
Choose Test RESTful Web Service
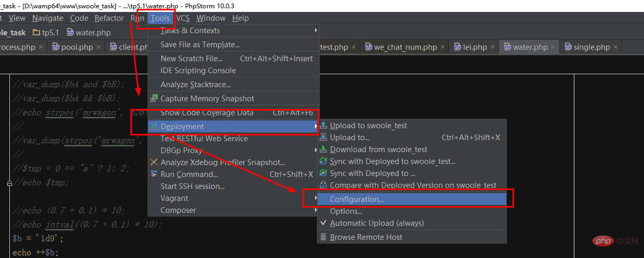(233, 139)
